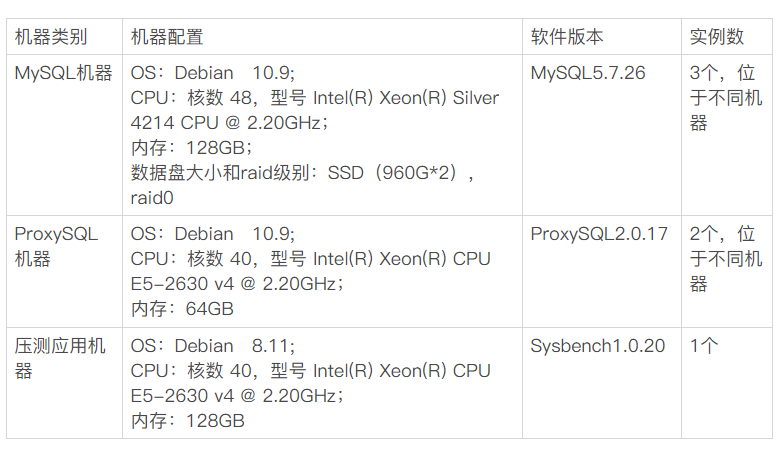Click the raid0 text in MySQL config
The image size is (780, 457).
[152, 198]
